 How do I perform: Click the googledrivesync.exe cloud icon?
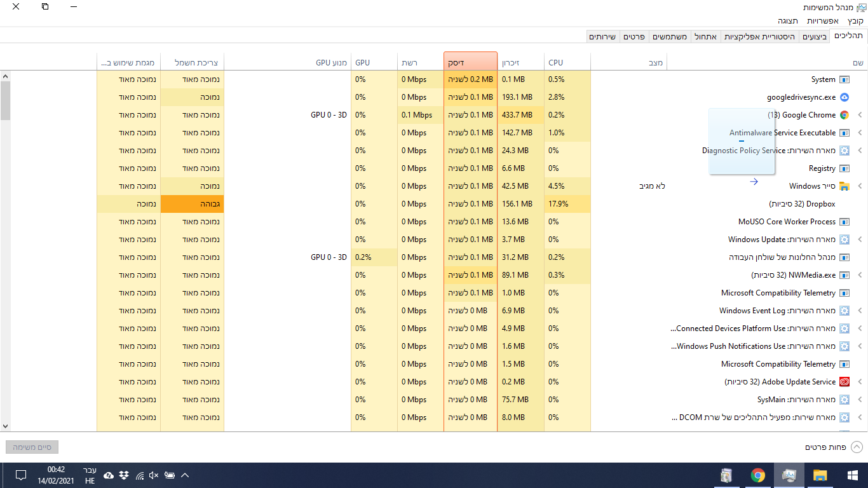844,97
